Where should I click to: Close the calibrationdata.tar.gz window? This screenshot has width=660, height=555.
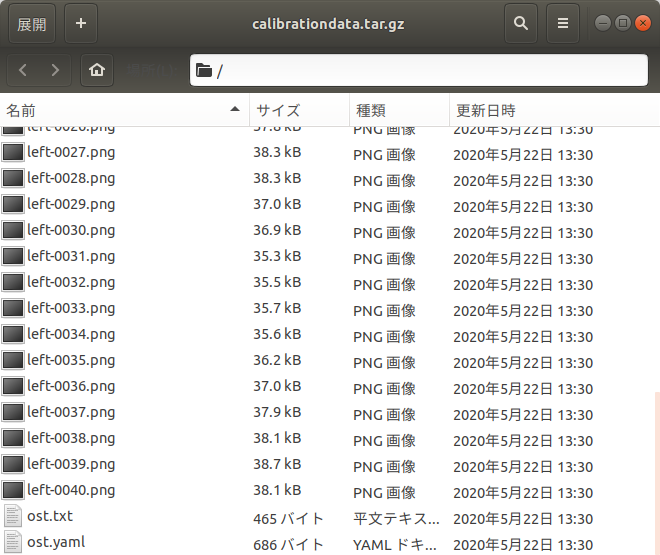(x=643, y=23)
